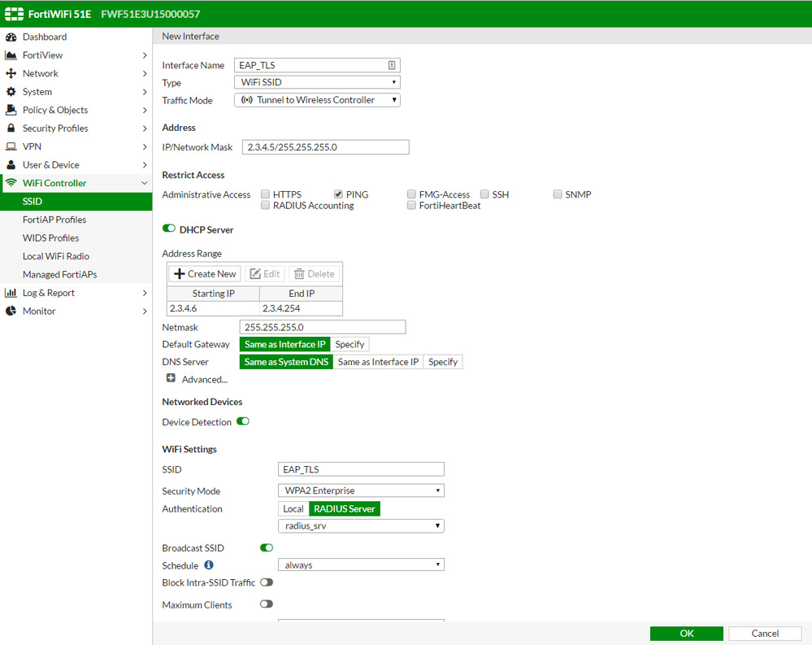This screenshot has width=812, height=645.
Task: Check RADIUS Accounting option
Action: (265, 205)
